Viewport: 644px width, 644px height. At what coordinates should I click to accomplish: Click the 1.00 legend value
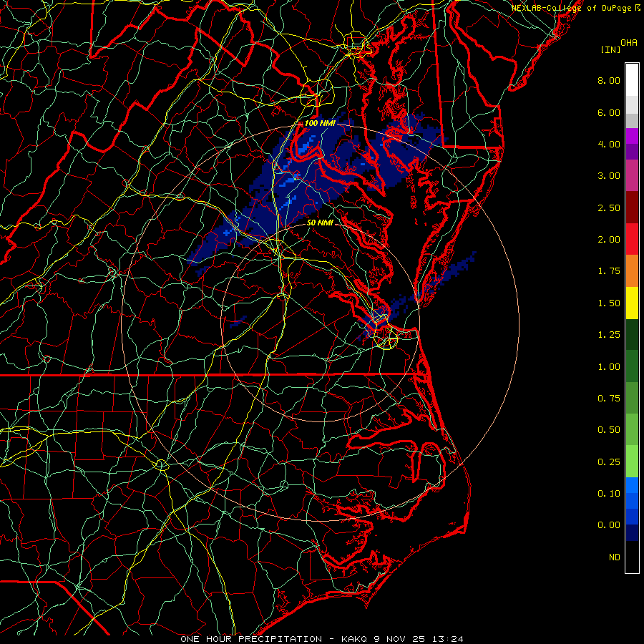pos(609,367)
